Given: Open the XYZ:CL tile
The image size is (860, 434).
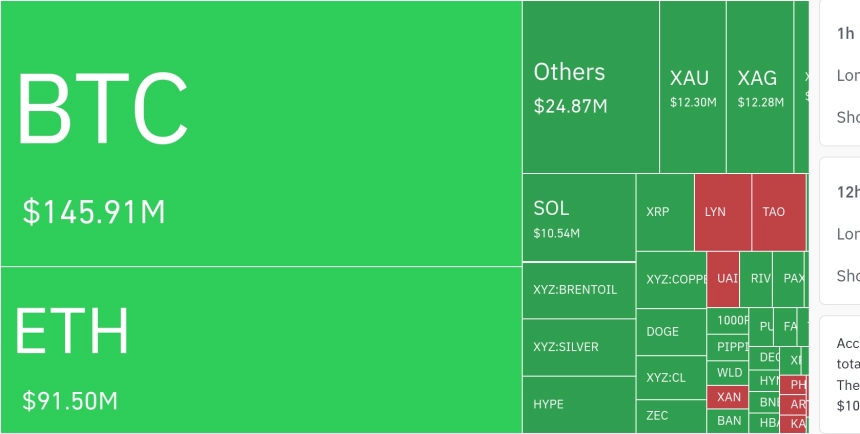Looking at the screenshot, I should pos(670,378).
